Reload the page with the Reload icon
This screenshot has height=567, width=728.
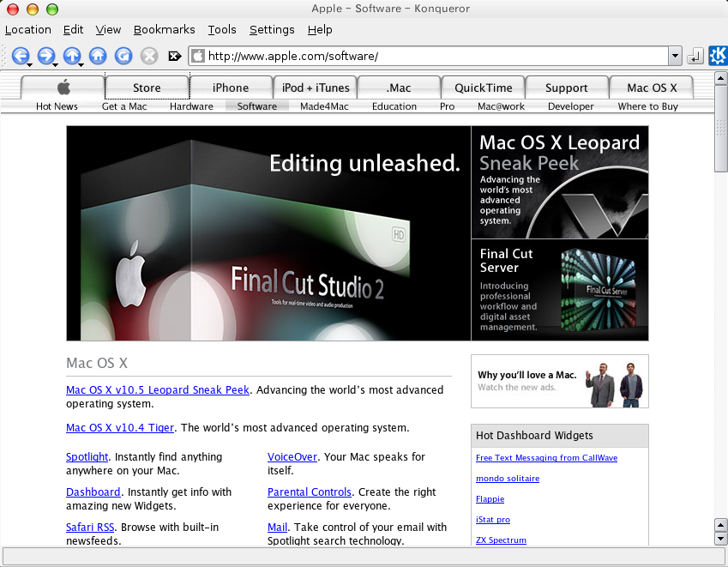point(123,57)
